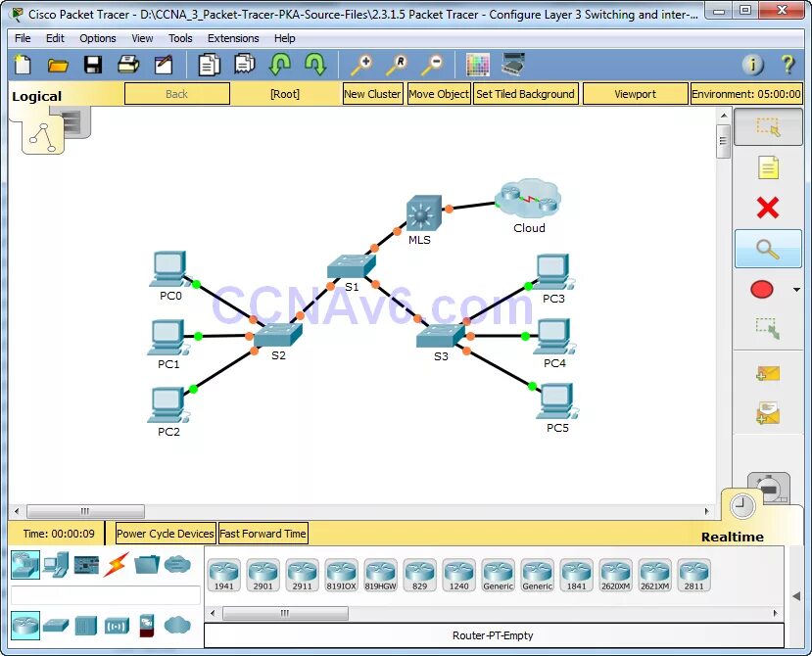Screen dimensions: 812x656
Task: Open the Options menu
Action: click(97, 38)
